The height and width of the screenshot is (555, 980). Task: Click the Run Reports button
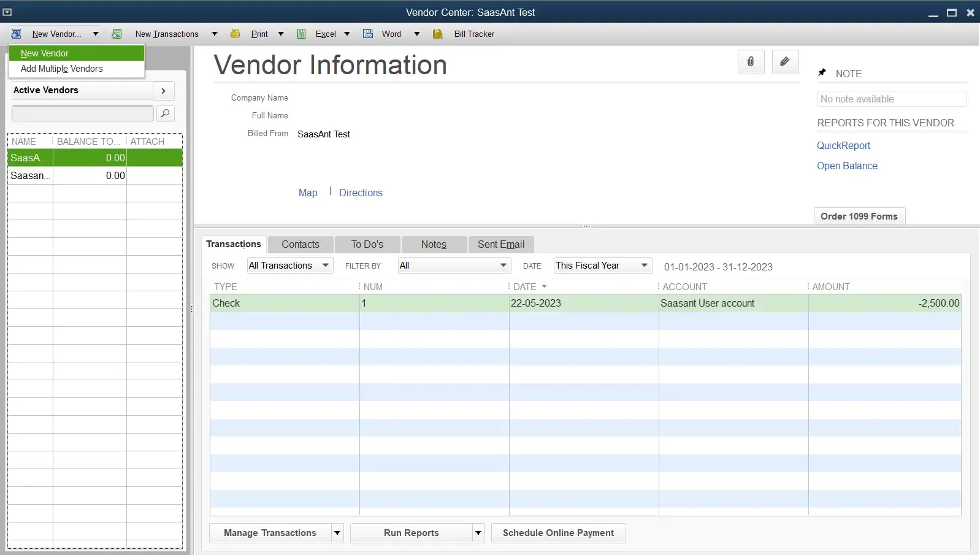pyautogui.click(x=412, y=533)
